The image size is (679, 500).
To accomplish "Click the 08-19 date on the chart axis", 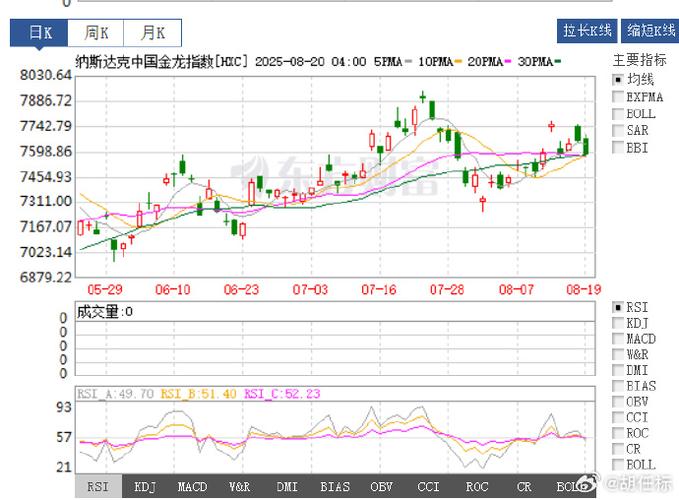I will [x=583, y=289].
